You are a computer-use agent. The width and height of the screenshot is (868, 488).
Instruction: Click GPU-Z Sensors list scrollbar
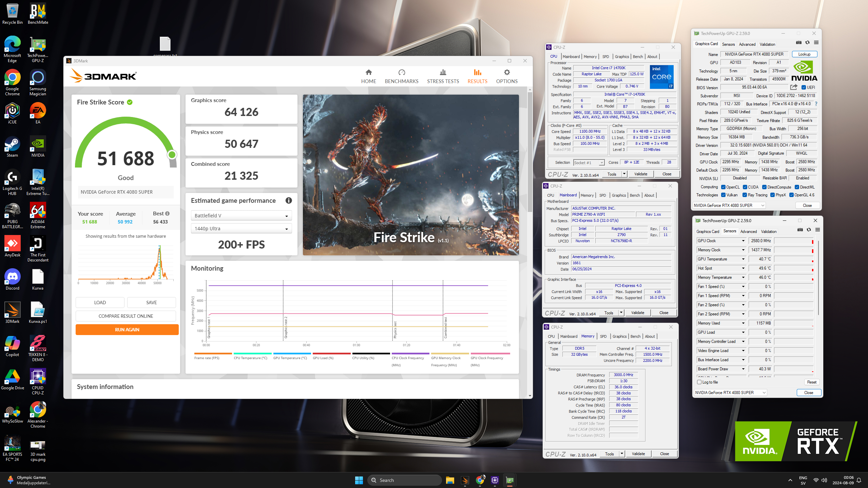818,278
